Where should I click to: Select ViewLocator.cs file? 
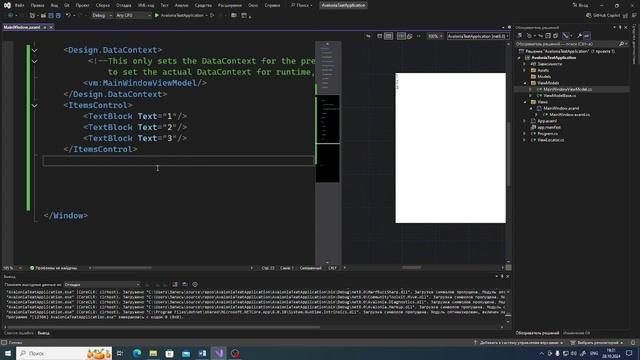[550, 140]
